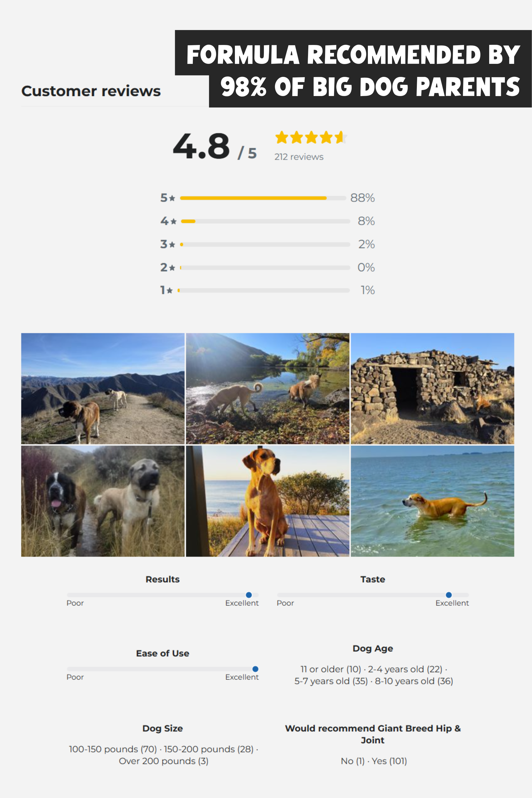Filter by 8-10 years old dog age

414,681
